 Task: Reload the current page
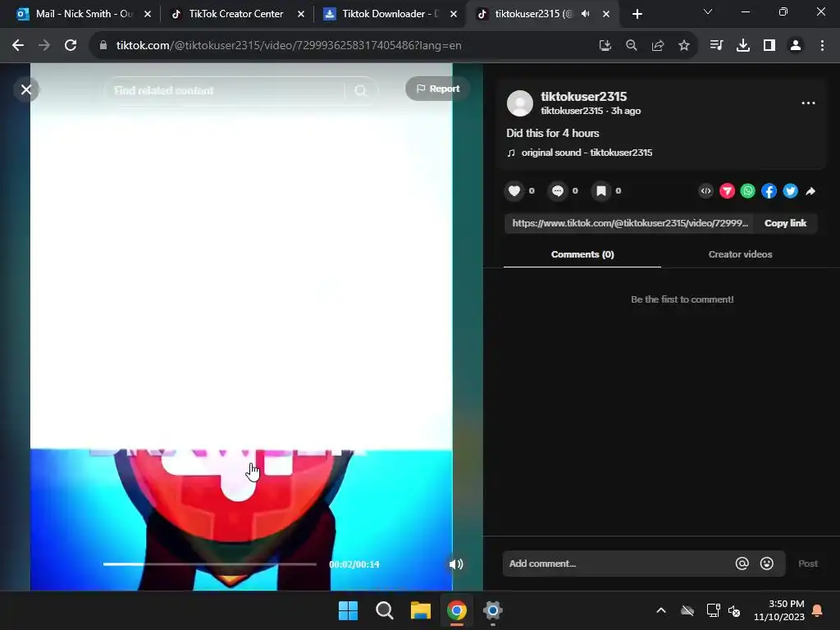click(x=71, y=46)
